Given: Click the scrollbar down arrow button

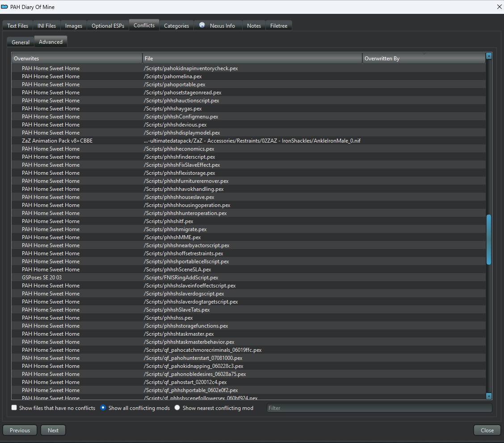Looking at the screenshot, I should [x=488, y=396].
